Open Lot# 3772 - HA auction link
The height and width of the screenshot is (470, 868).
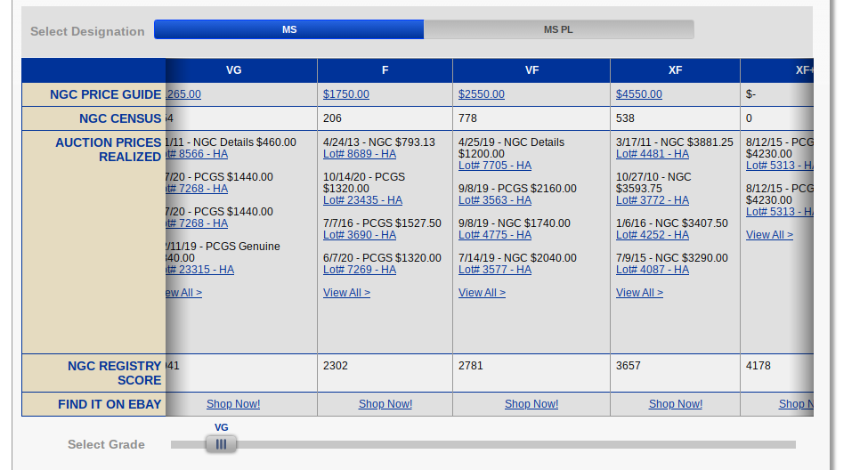point(653,200)
